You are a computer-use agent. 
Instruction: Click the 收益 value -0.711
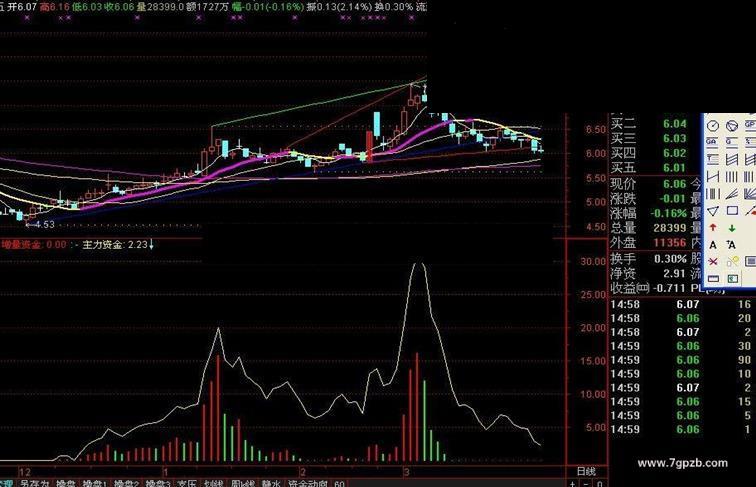pyautogui.click(x=669, y=288)
